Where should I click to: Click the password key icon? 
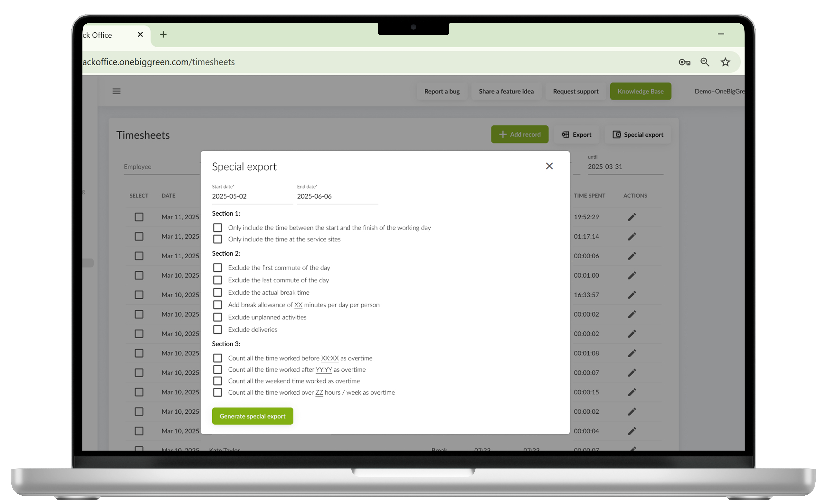(x=684, y=62)
